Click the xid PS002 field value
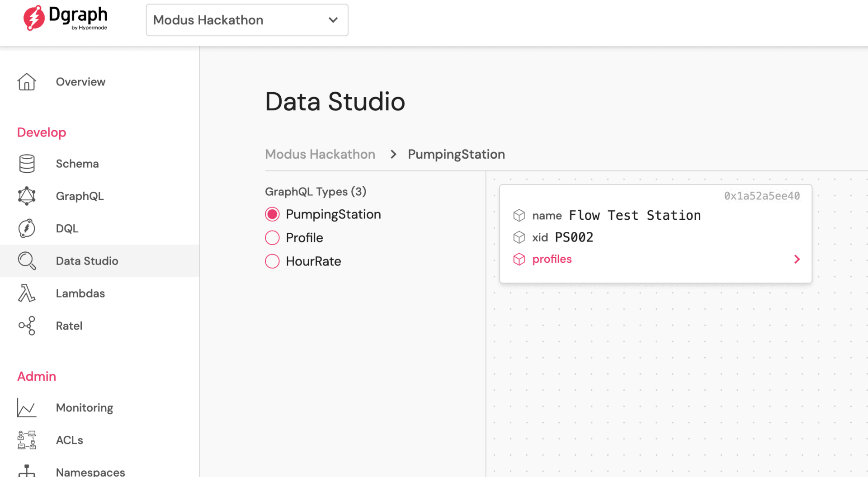This screenshot has width=868, height=477. (x=574, y=237)
